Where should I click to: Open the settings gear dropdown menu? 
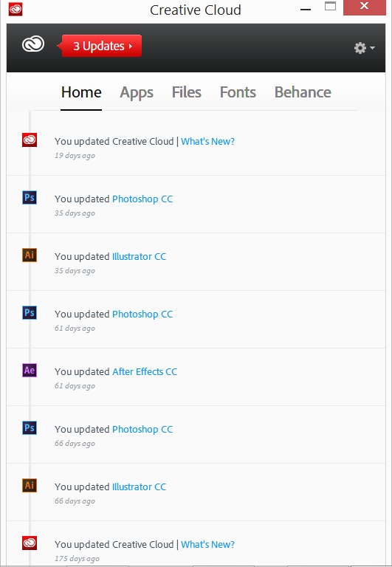364,48
